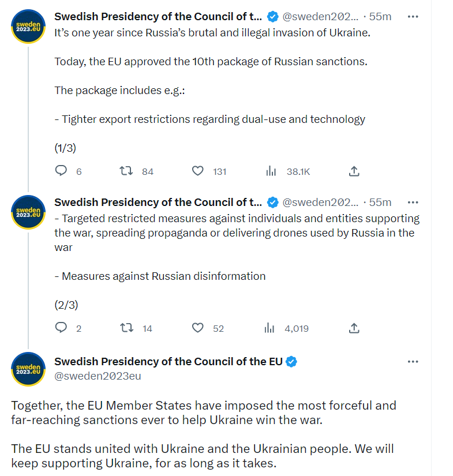Click the share icon on the second tweet
The width and height of the screenshot is (453, 476).
click(x=354, y=328)
